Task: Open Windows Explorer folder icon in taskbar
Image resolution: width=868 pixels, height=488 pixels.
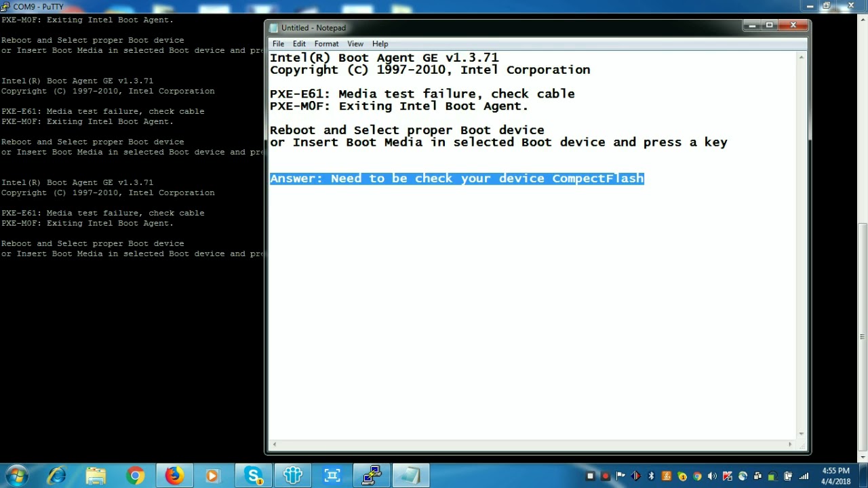Action: 96,476
